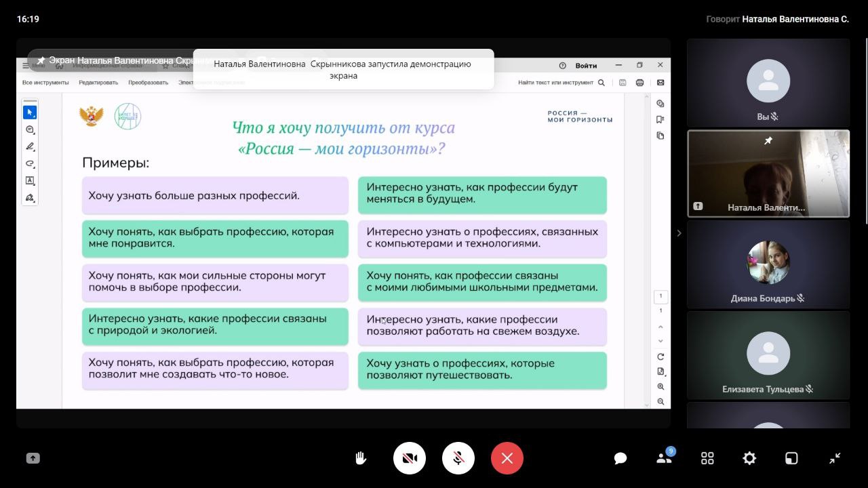Image resolution: width=868 pixels, height=488 pixels.
Task: Click the 'Россия — мои горизонты' logo
Action: tap(580, 117)
